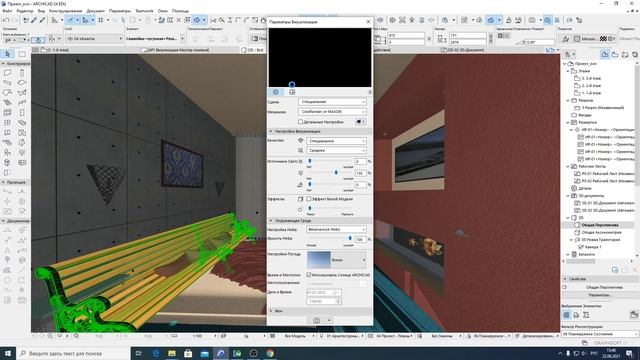Open the Сцена dropdown in render panel

click(x=332, y=102)
